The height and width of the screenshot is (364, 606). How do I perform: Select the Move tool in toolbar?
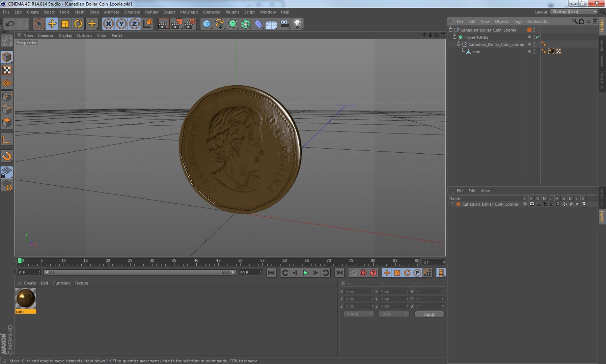pyautogui.click(x=52, y=24)
